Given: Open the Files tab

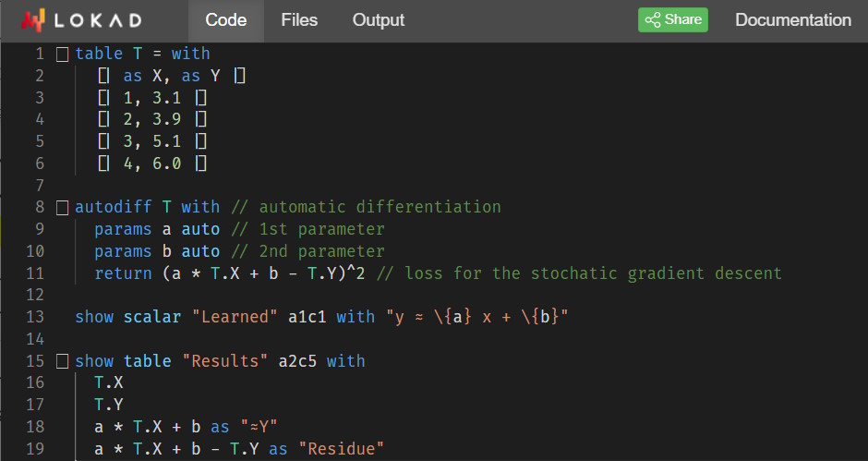Looking at the screenshot, I should [299, 20].
